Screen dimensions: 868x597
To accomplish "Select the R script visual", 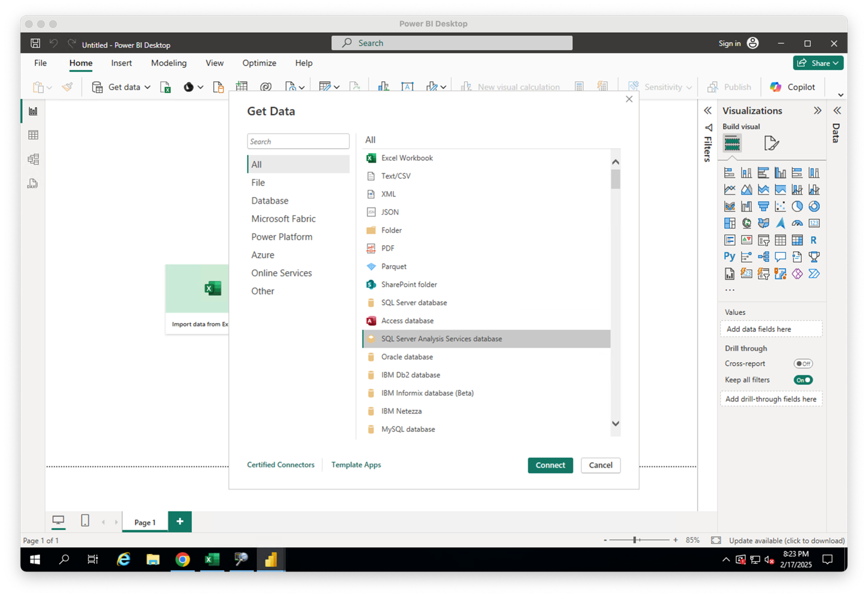I will click(x=814, y=240).
